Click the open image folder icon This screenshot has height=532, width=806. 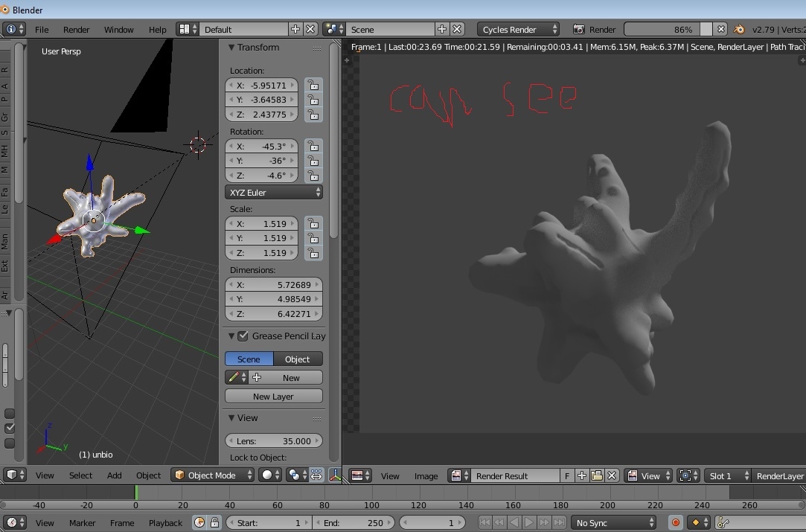pyautogui.click(x=596, y=475)
